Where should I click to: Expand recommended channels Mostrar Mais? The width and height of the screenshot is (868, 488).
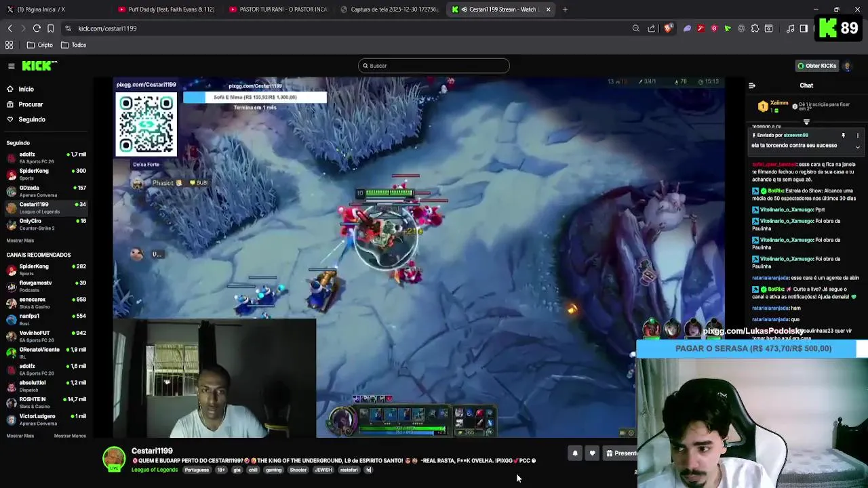20,436
